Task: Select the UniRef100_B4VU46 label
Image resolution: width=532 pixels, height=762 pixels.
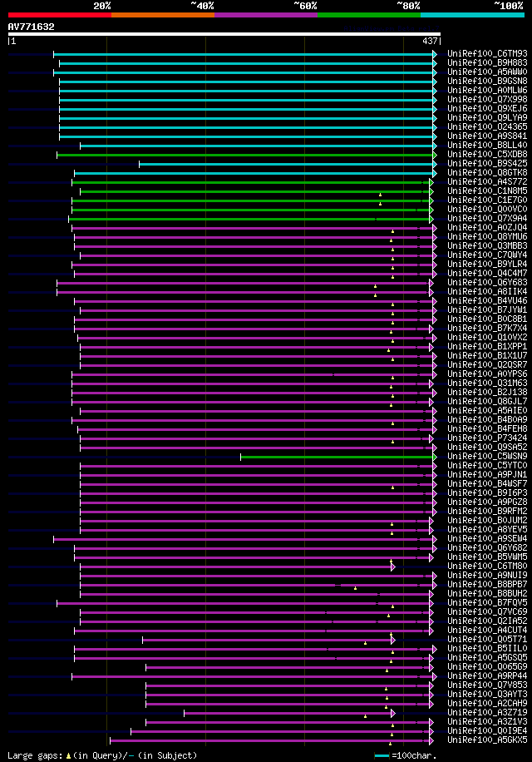Action: point(487,301)
